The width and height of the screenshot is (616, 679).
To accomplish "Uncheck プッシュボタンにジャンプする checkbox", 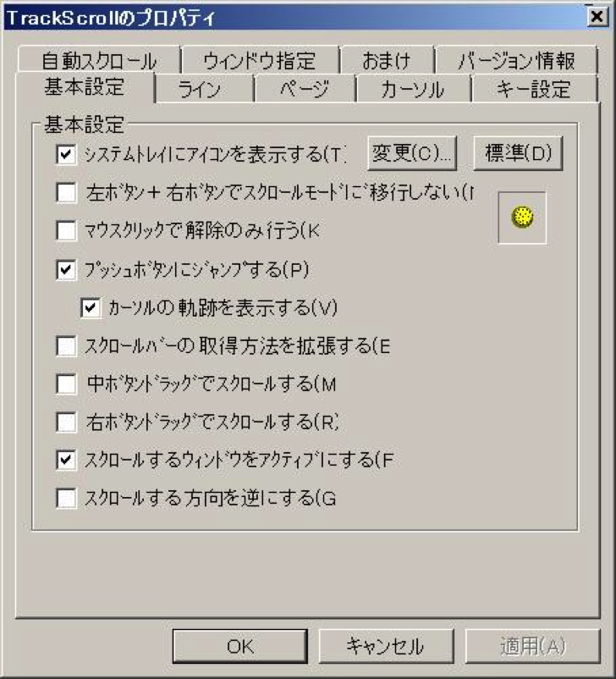I will point(66,270).
